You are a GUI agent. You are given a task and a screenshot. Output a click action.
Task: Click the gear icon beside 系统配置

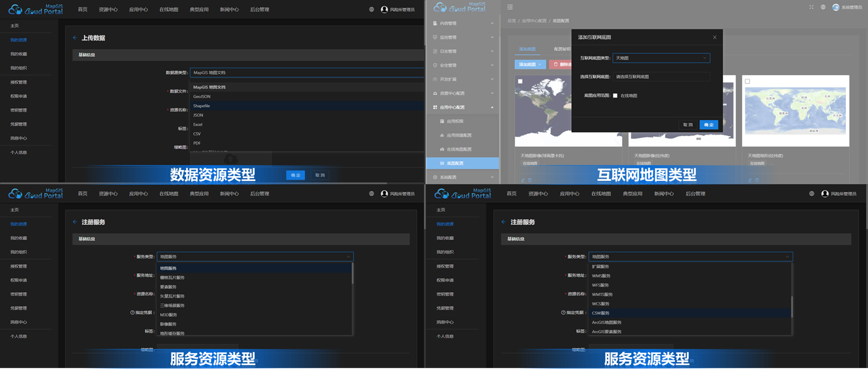(435, 177)
